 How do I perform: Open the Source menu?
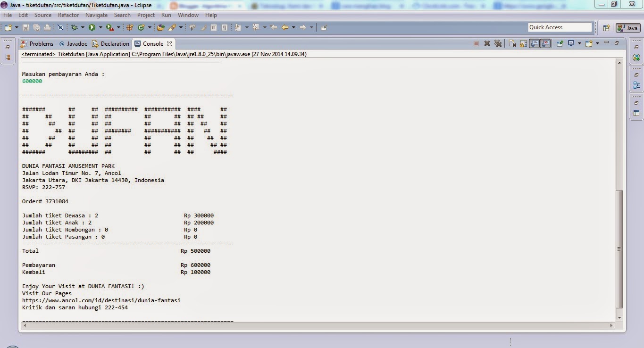43,15
